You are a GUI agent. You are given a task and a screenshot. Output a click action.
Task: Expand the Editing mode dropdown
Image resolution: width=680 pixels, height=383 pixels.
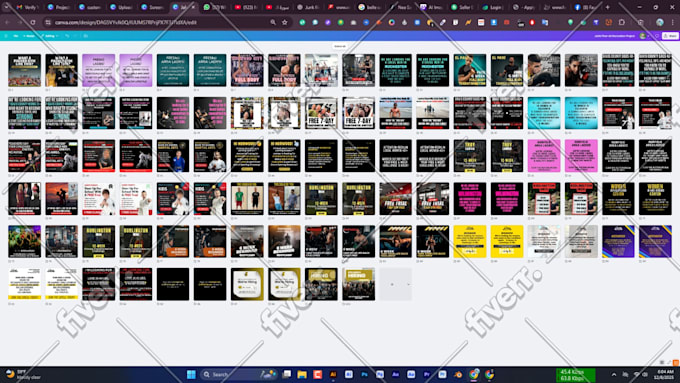point(49,36)
